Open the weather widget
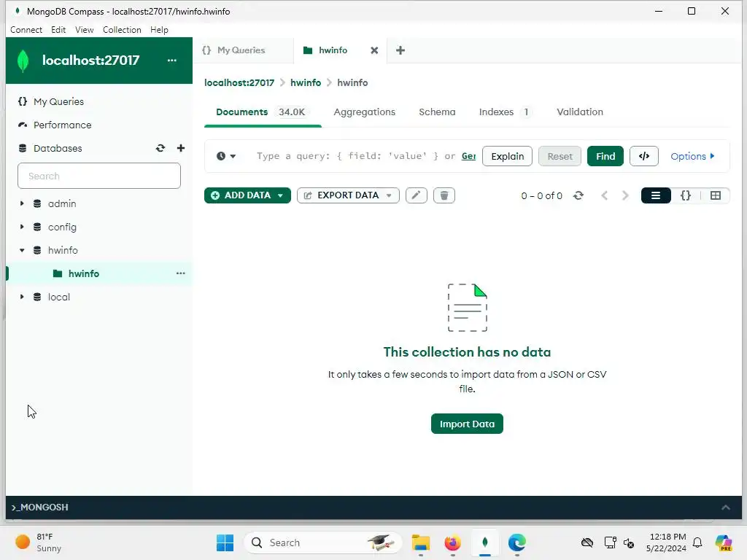 (x=39, y=542)
